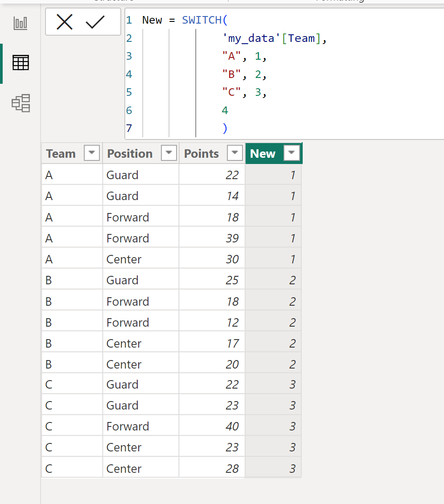Switch to the Table view icon
The height and width of the screenshot is (504, 444).
[x=21, y=62]
